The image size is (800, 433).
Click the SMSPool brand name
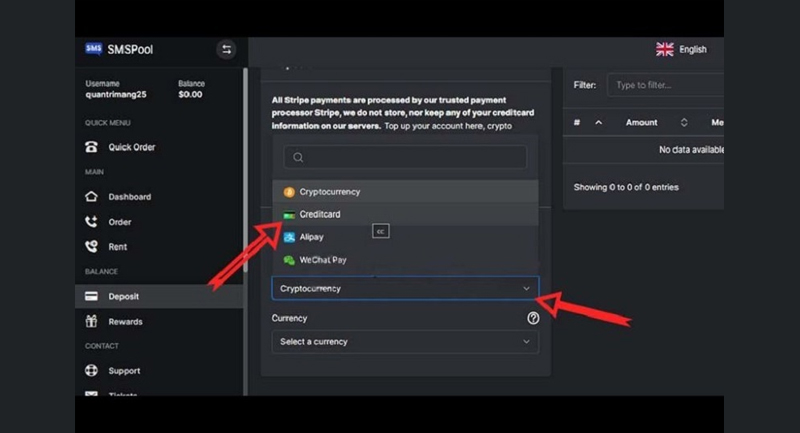click(130, 49)
